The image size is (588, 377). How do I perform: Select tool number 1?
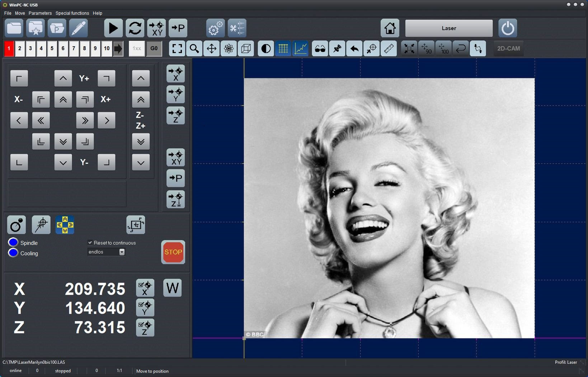pyautogui.click(x=9, y=48)
